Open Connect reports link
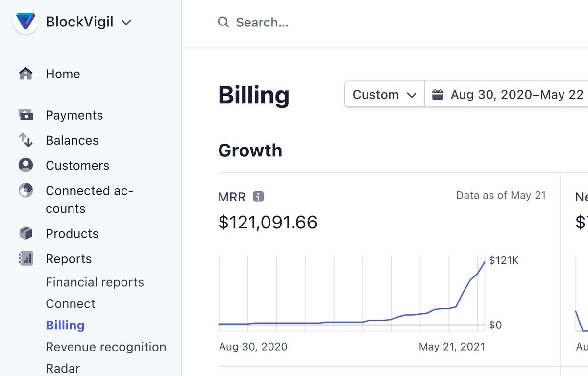 pyautogui.click(x=71, y=304)
